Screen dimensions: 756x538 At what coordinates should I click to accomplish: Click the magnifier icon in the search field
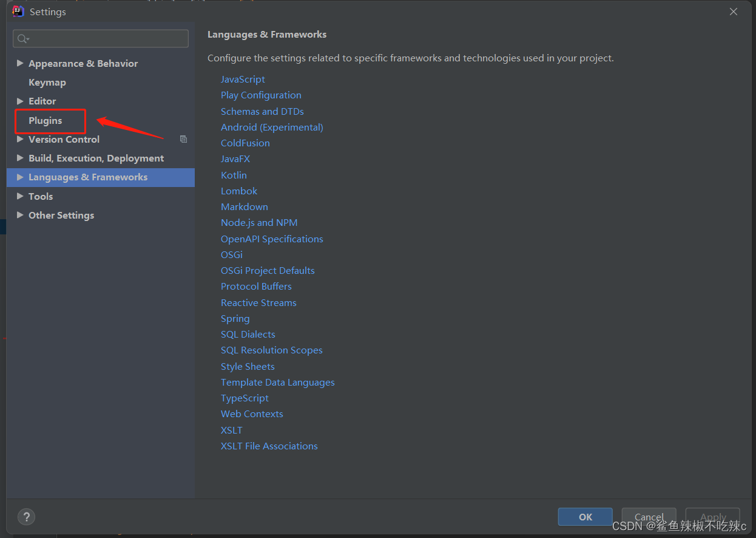22,38
